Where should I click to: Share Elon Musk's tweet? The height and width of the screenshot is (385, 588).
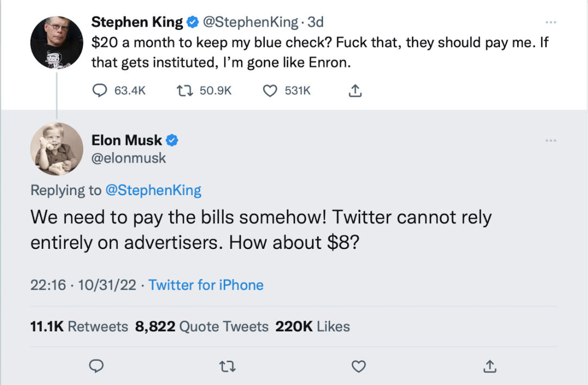point(489,366)
